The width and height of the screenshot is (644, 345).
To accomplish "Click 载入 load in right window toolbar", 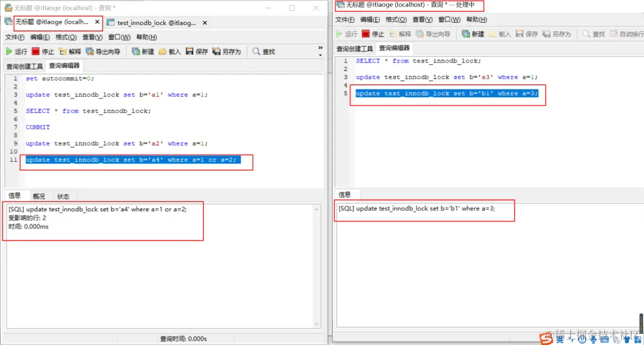I will pyautogui.click(x=500, y=34).
